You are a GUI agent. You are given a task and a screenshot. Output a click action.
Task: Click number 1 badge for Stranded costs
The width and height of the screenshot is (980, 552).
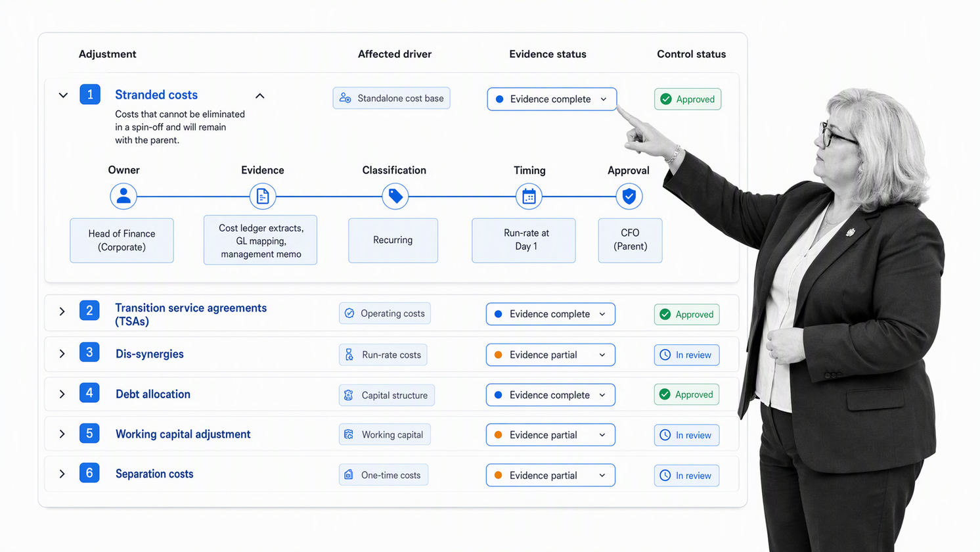(x=90, y=95)
